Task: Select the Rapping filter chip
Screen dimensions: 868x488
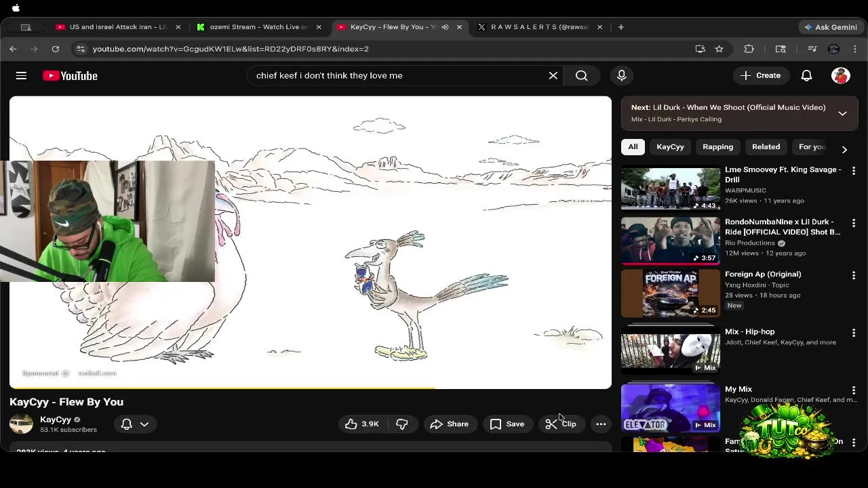Action: tap(717, 146)
